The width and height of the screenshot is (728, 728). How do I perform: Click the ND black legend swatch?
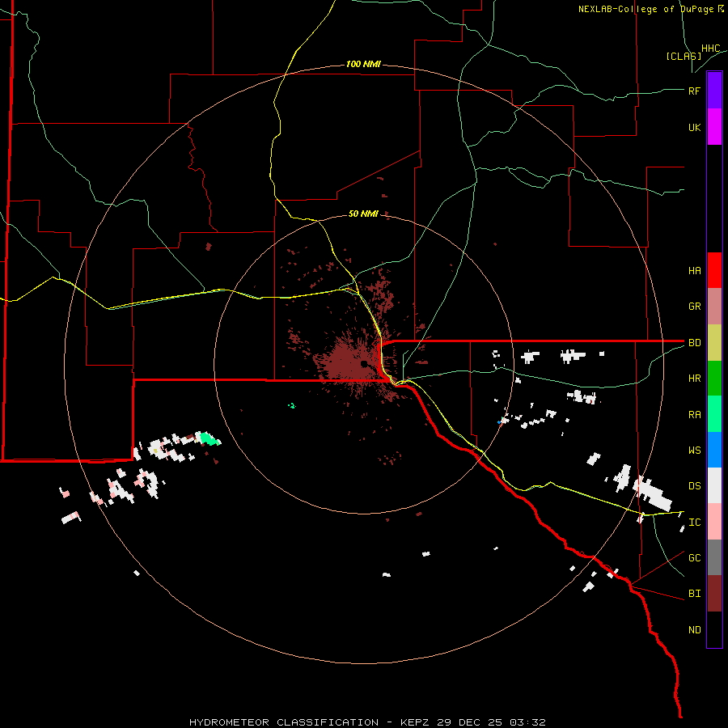pos(714,629)
